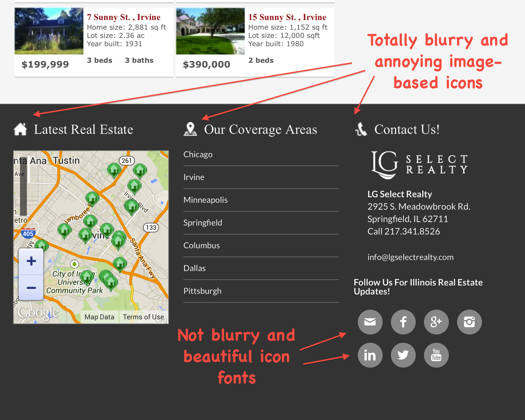Click the LinkedIn round icon
Screen dimensions: 525x420
pos(370,355)
